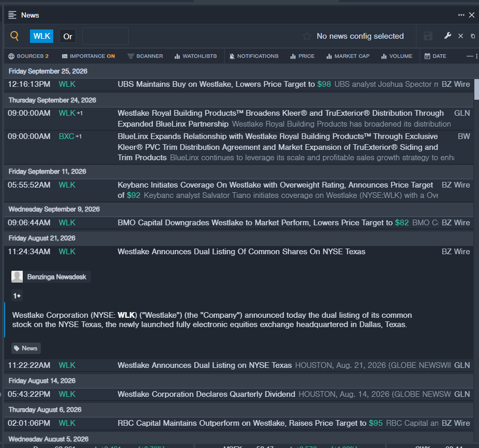Click the orange search magnifier icon
Image resolution: width=479 pixels, height=448 pixels.
point(14,36)
